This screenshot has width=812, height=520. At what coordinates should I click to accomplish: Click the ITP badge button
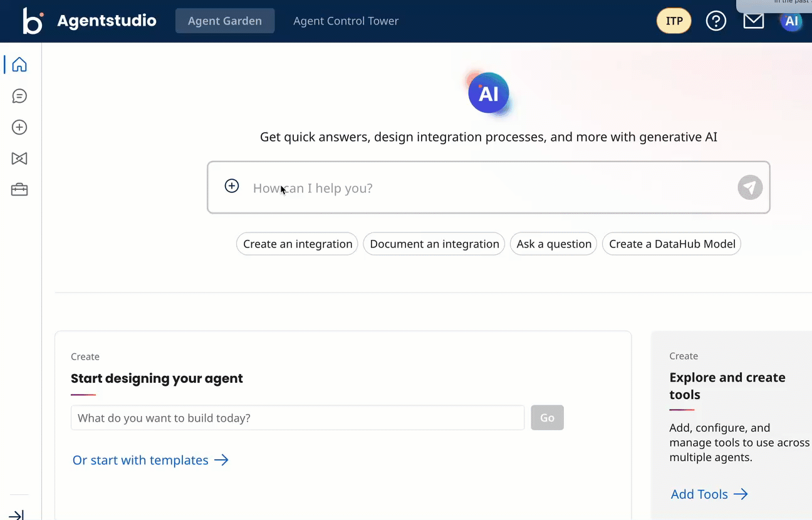(674, 21)
